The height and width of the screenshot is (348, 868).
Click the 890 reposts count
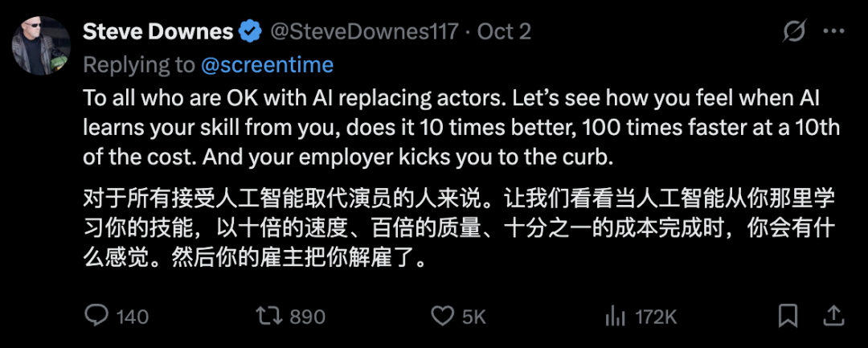(x=306, y=316)
